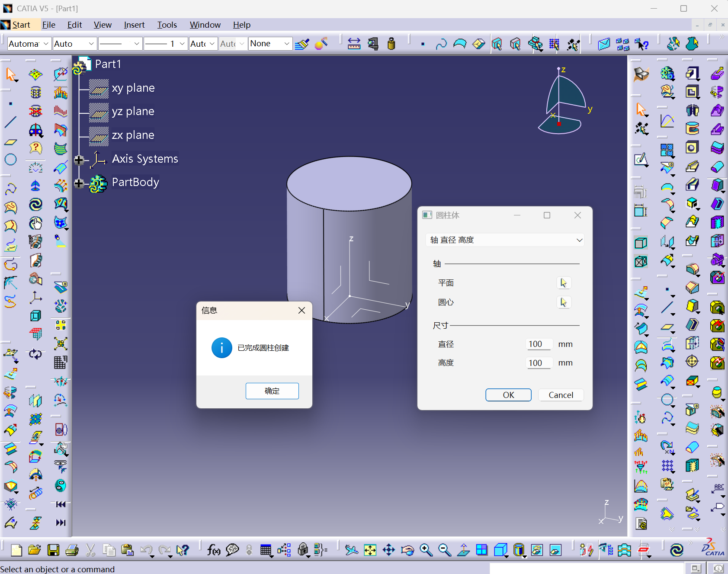
Task: Open the Automatic color dropdown
Action: tap(29, 44)
